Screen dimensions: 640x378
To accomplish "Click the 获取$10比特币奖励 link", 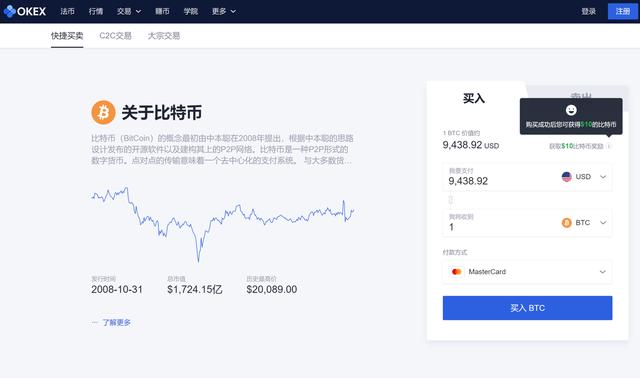I will pyautogui.click(x=576, y=146).
